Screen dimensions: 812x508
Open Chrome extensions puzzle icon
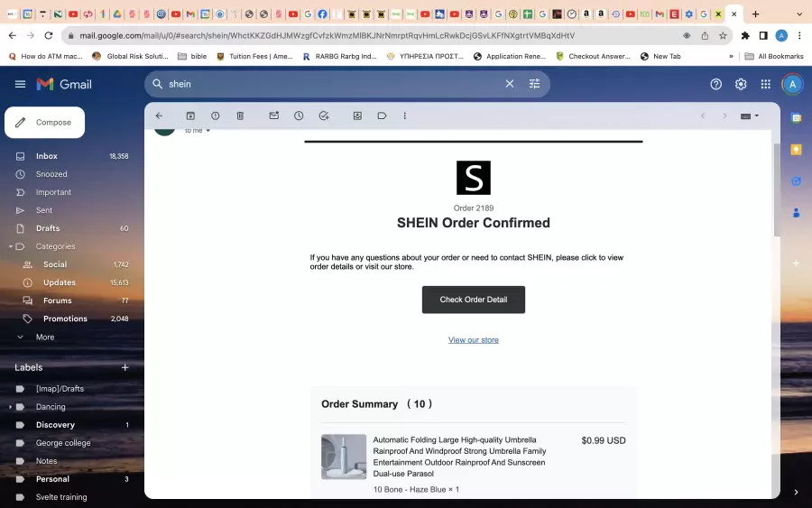click(745, 35)
